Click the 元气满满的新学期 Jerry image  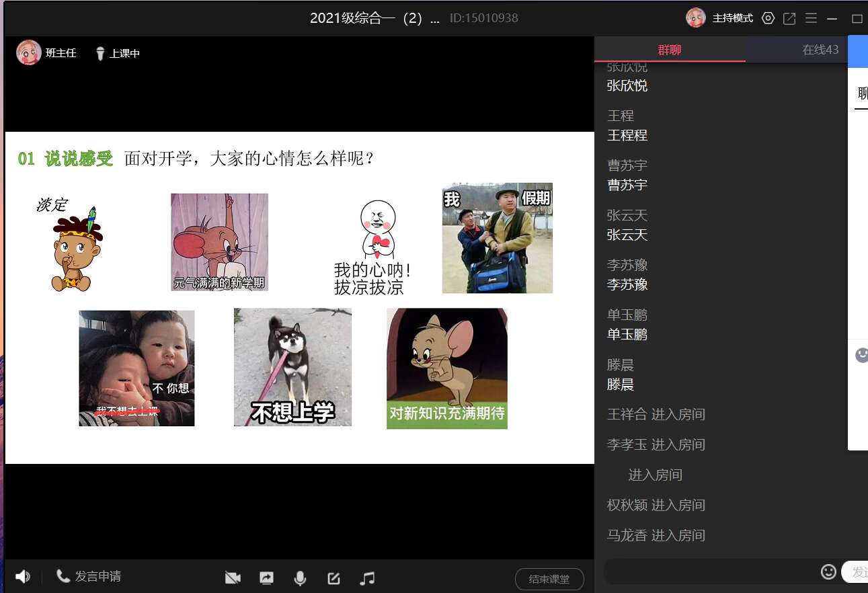[x=219, y=242]
